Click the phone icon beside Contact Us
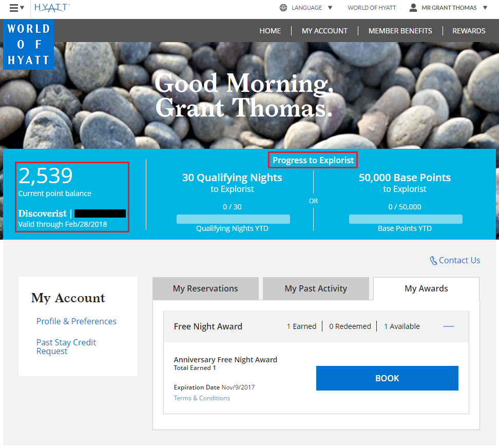 coord(433,261)
